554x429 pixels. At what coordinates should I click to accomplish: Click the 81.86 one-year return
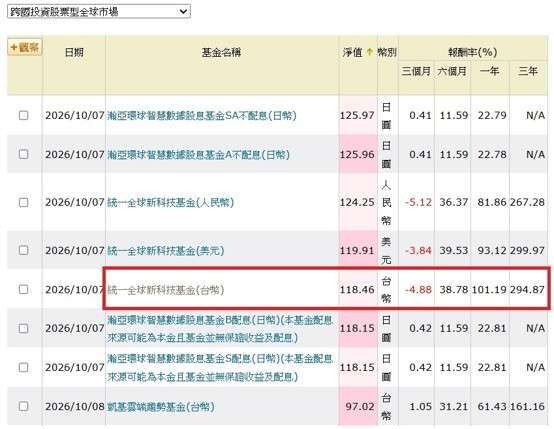[x=492, y=202]
